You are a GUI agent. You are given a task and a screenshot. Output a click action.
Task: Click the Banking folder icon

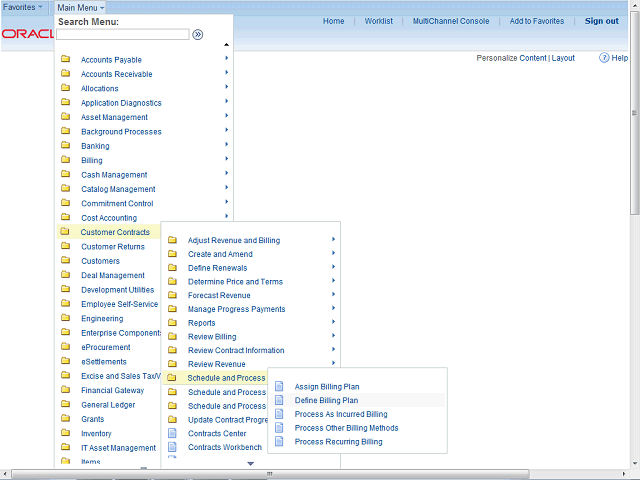pyautogui.click(x=65, y=146)
